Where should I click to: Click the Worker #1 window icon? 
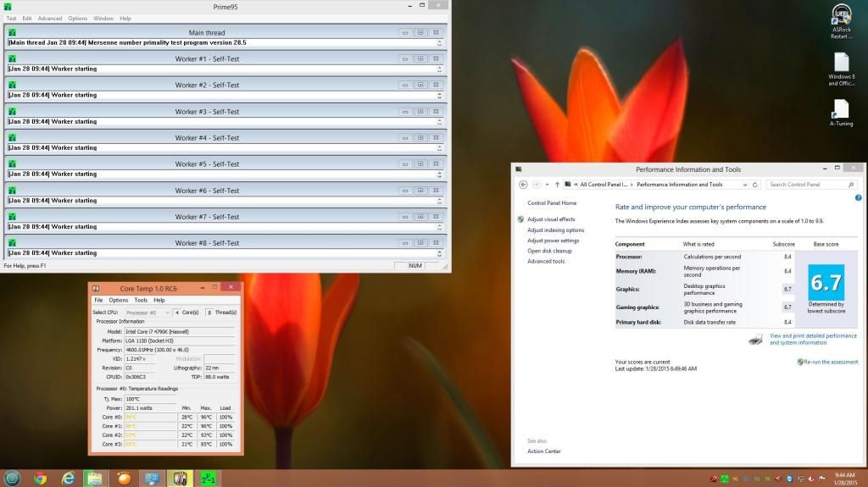(12, 58)
